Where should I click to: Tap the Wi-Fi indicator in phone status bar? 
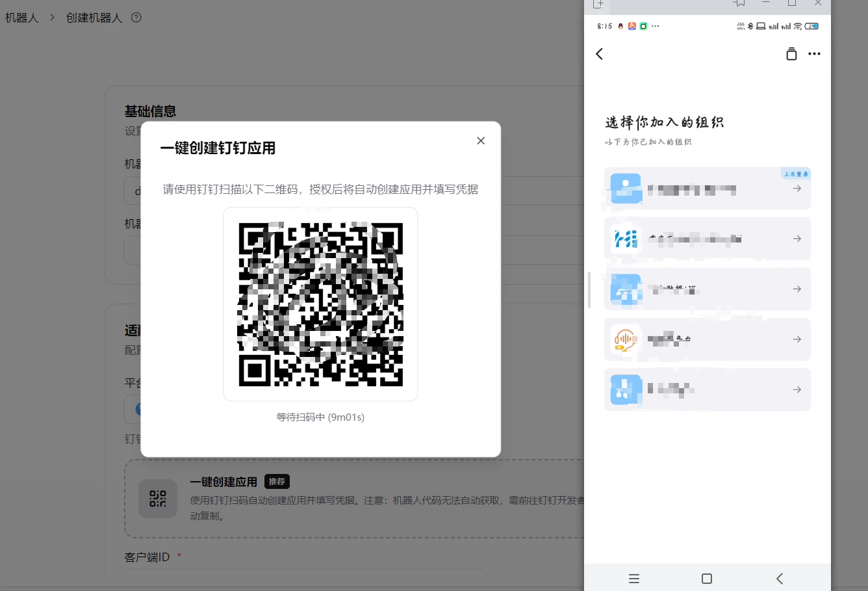coord(798,26)
